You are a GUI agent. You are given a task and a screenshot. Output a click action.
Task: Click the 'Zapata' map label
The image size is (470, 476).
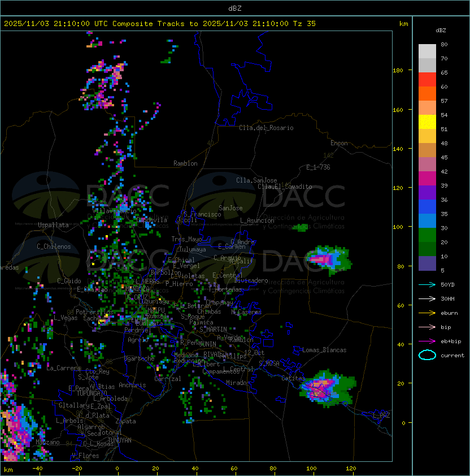125,421
